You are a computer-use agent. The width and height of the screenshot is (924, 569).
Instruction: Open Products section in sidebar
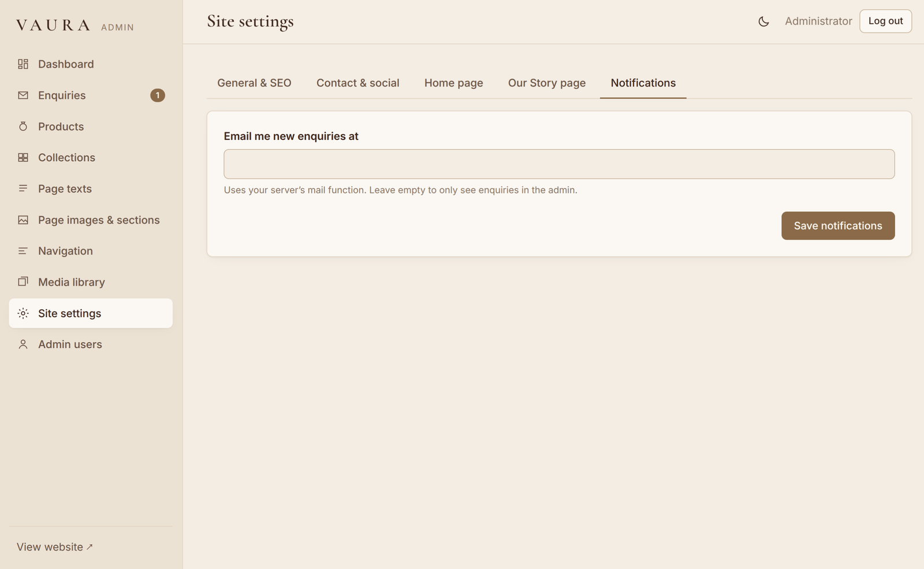91,127
